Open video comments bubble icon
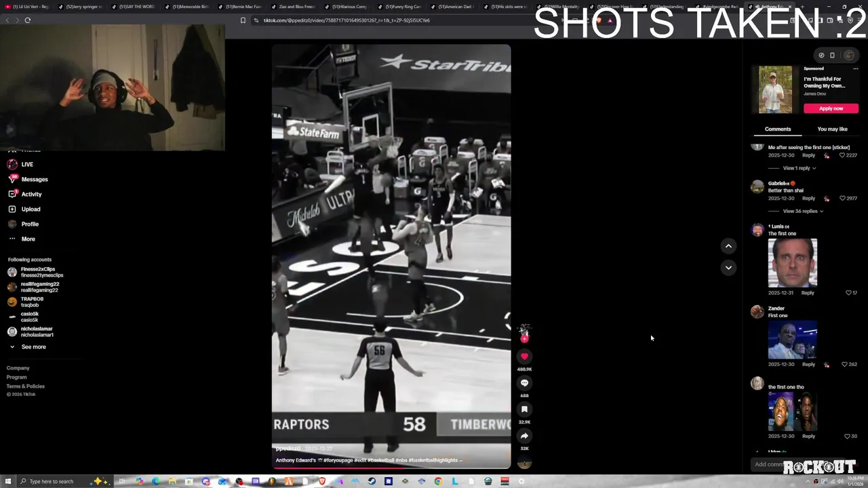Image resolution: width=868 pixels, height=488 pixels. [524, 383]
